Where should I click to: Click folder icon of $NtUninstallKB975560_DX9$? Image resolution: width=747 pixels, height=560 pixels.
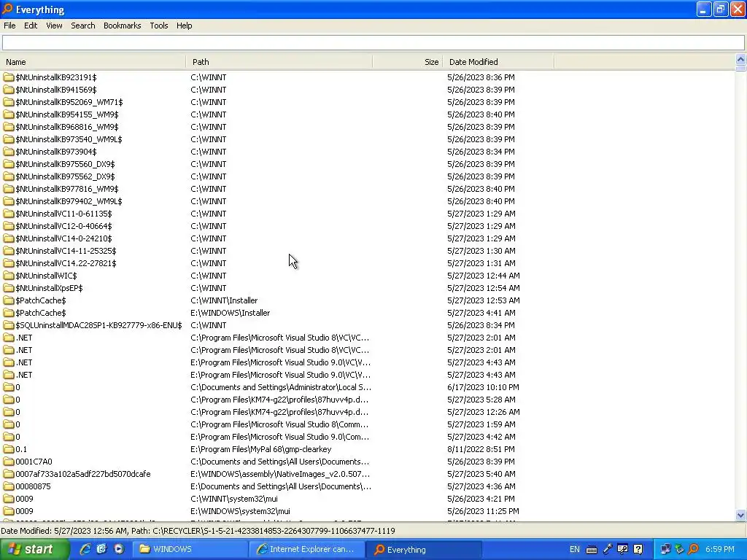9,164
